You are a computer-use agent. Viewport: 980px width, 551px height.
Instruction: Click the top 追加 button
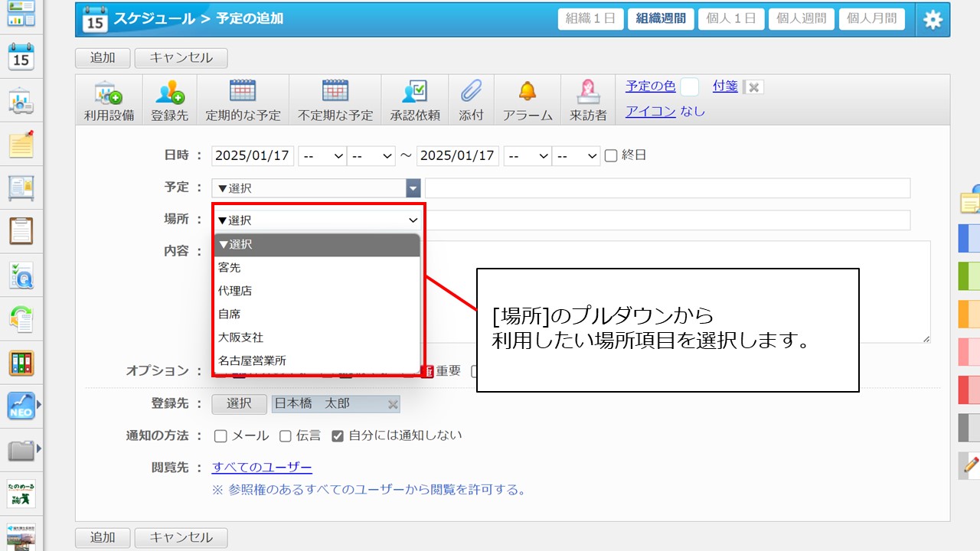(103, 57)
